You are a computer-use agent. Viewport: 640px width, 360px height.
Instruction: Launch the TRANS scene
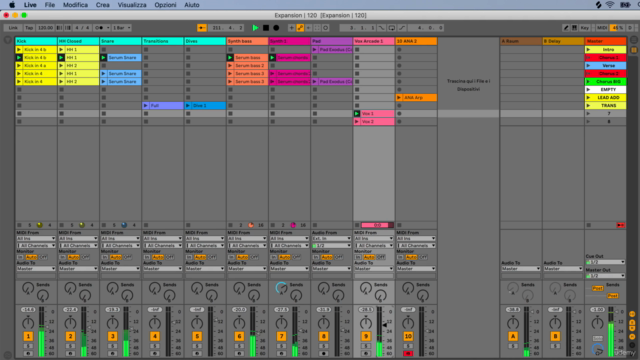588,105
